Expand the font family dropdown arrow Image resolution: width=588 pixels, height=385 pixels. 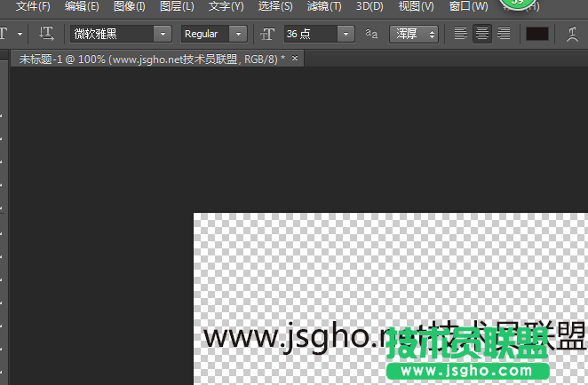click(x=163, y=34)
